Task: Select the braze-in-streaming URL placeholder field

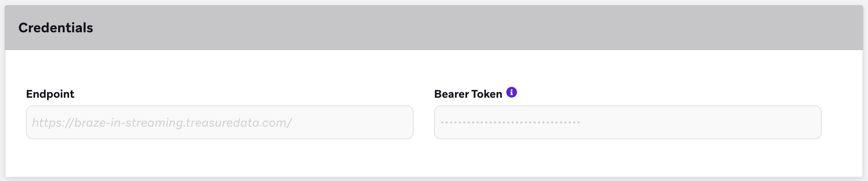Action: (x=219, y=122)
